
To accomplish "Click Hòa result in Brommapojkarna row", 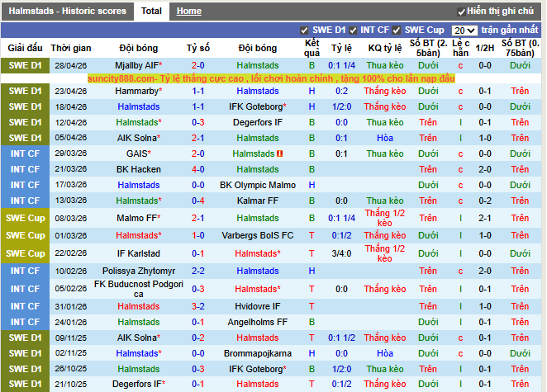I will [385, 353].
